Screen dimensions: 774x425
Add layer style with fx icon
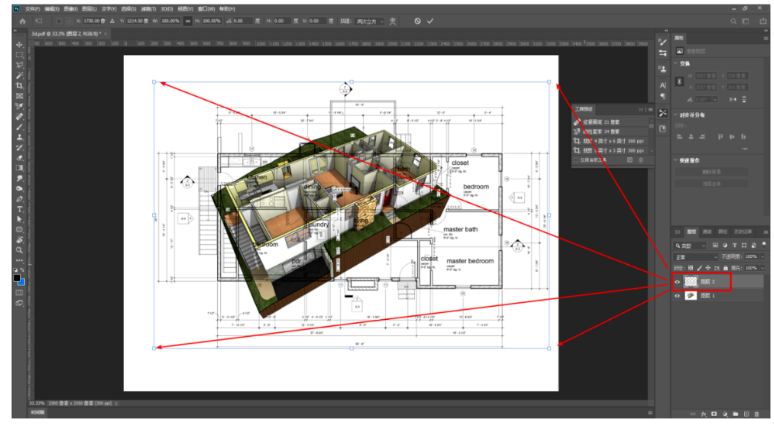click(x=703, y=414)
